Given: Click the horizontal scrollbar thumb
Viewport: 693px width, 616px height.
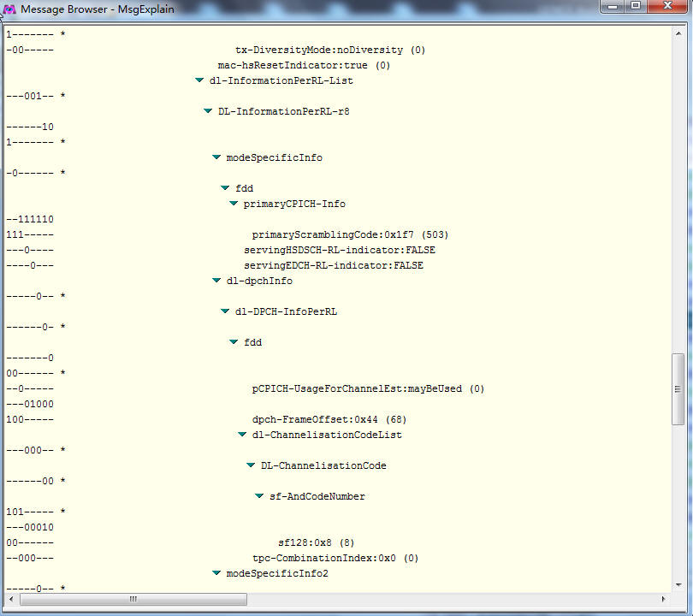Looking at the screenshot, I should (x=133, y=599).
